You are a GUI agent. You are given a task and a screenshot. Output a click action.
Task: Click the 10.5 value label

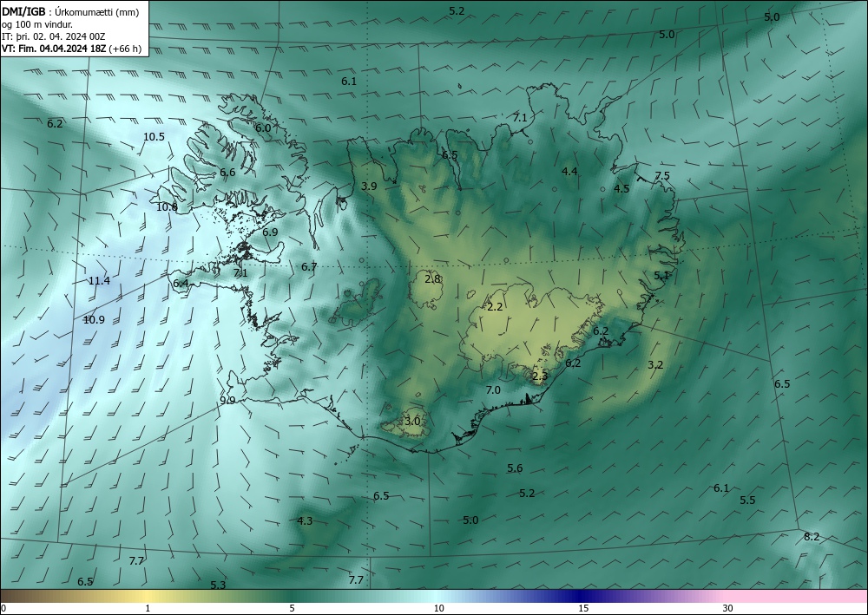coord(154,136)
